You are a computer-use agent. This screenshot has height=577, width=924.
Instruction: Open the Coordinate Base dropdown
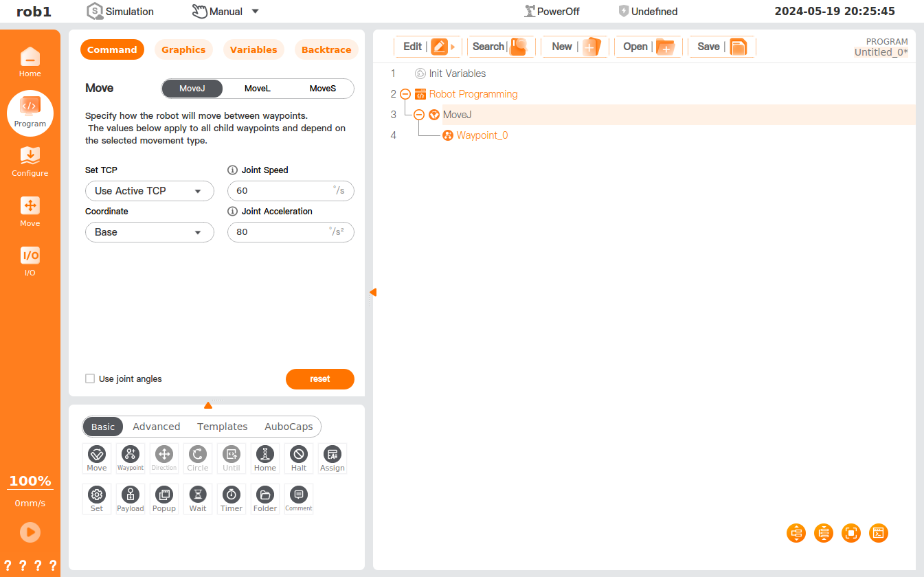tap(149, 232)
